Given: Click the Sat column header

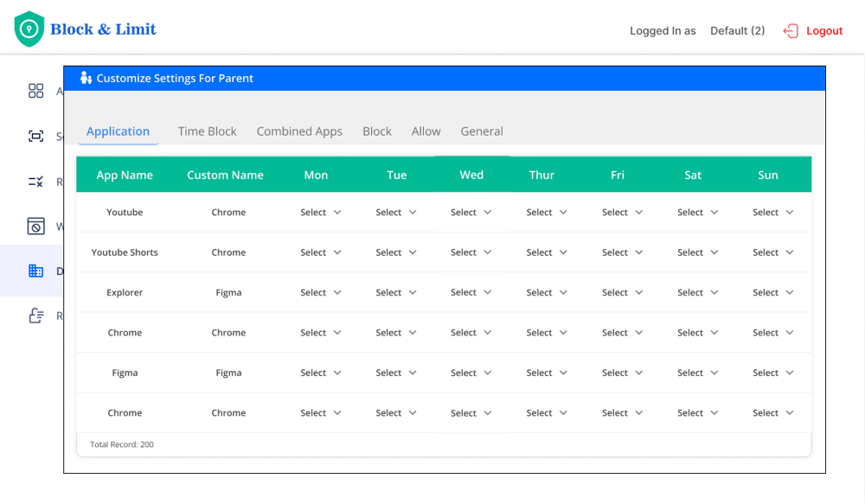Looking at the screenshot, I should (x=693, y=175).
